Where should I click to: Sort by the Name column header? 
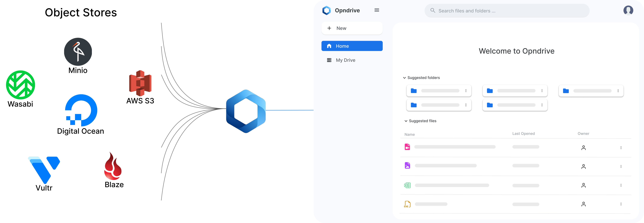click(410, 134)
